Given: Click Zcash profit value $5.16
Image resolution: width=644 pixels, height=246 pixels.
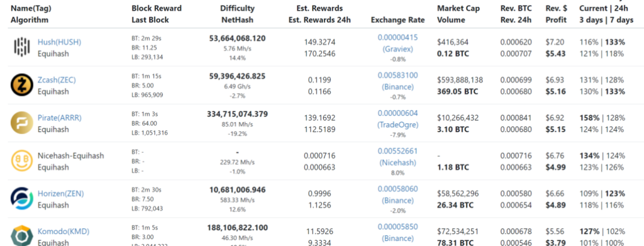Looking at the screenshot, I should point(556,92).
